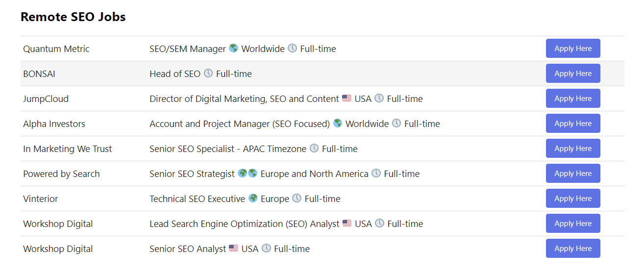Apply to In Marketing We Trust job
The image size is (644, 275).
tap(572, 149)
